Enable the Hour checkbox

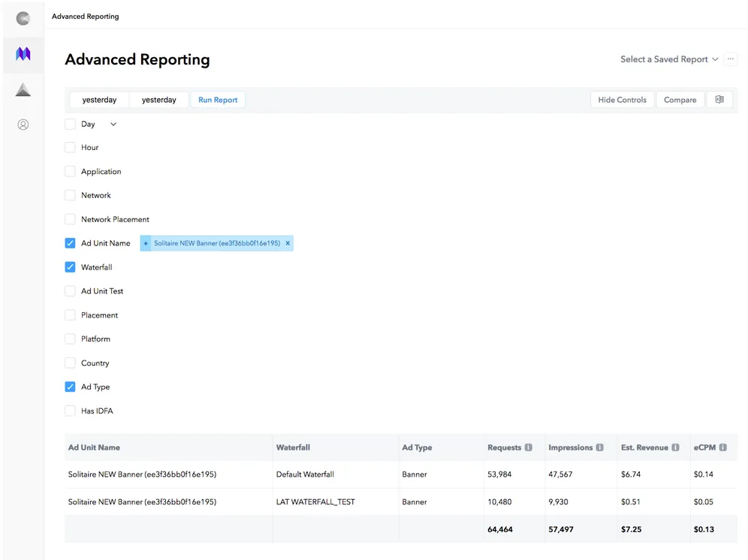click(x=70, y=147)
